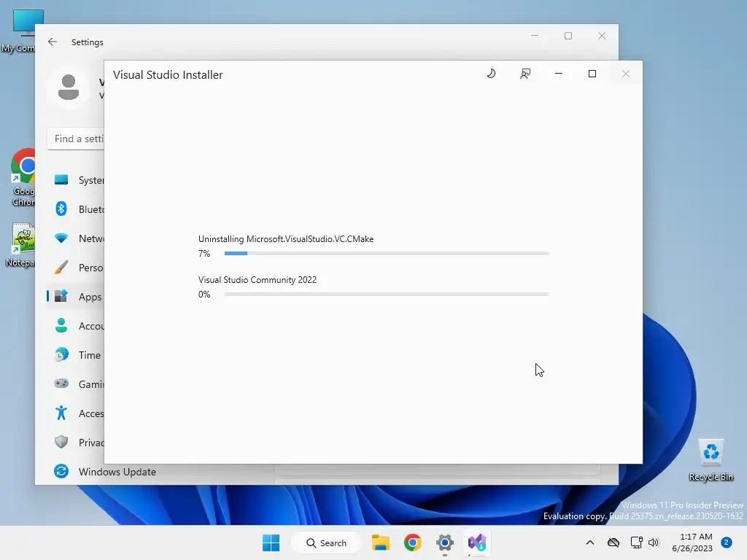Click the taskbar Search box
Viewport: 747px width, 560px height.
[x=327, y=542]
